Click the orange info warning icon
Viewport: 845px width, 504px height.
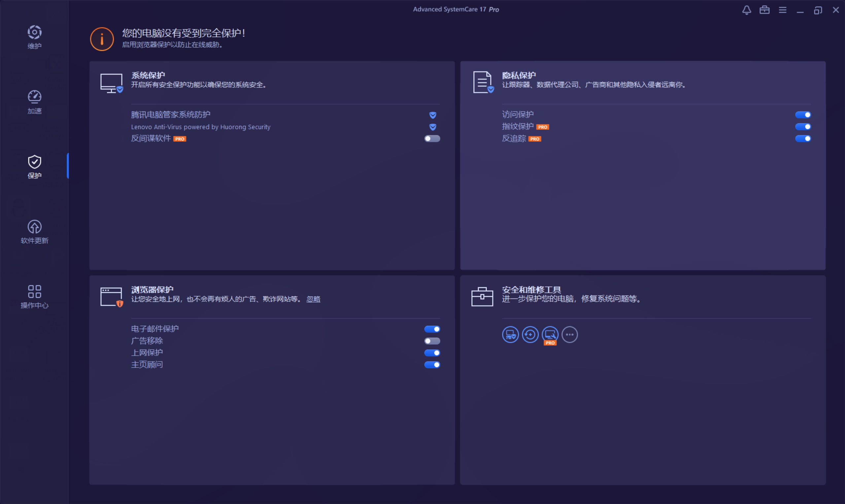coord(102,39)
